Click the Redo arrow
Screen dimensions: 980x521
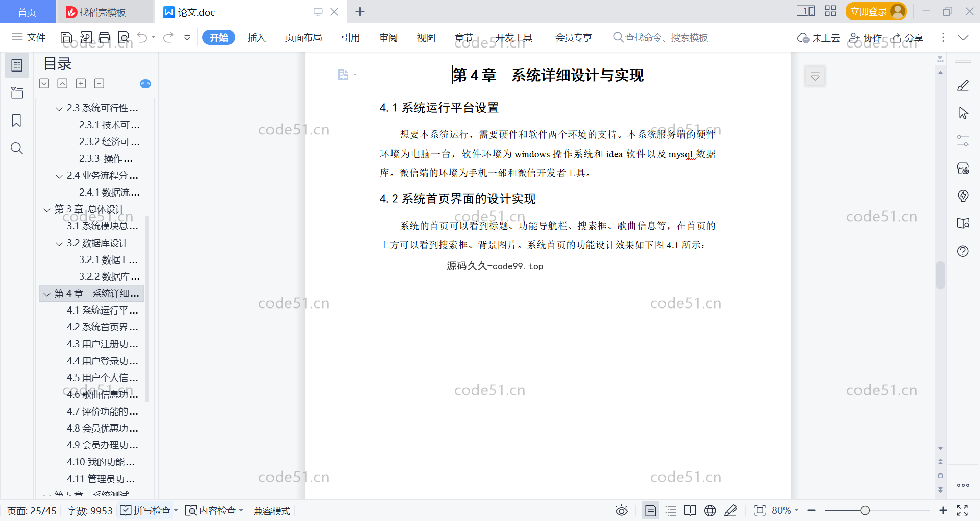(x=168, y=37)
